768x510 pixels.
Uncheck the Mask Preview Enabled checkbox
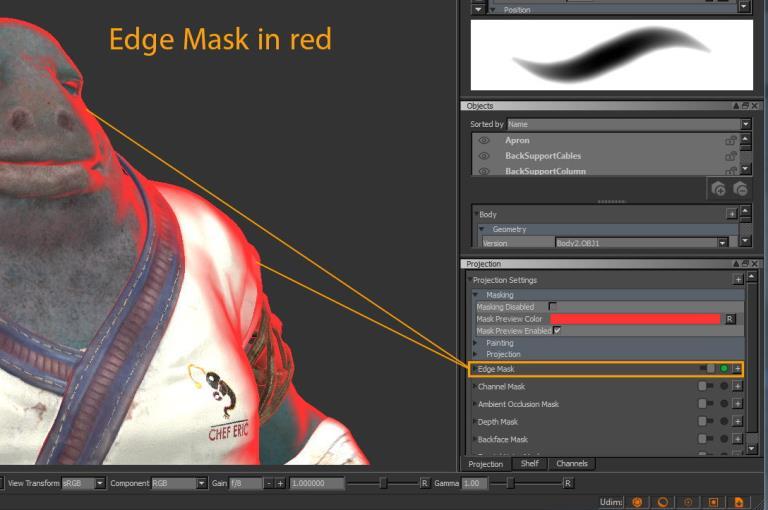[x=557, y=331]
